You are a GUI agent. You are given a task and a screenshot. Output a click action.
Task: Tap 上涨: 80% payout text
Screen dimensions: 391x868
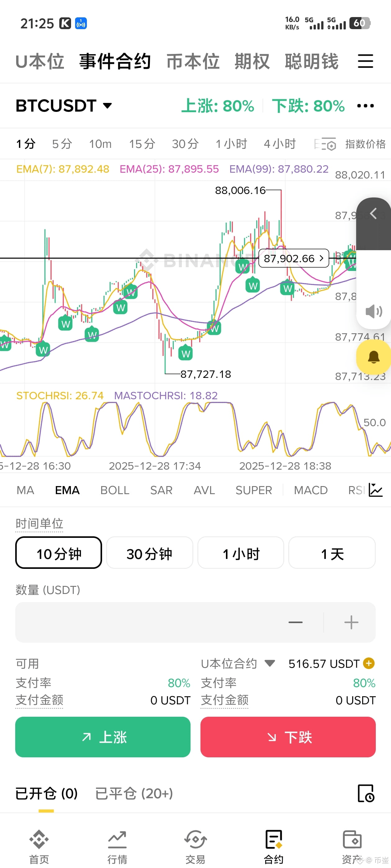[218, 106]
